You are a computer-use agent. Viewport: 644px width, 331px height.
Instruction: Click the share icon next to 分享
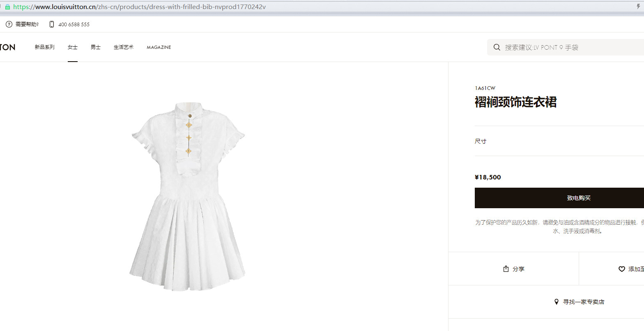(506, 269)
